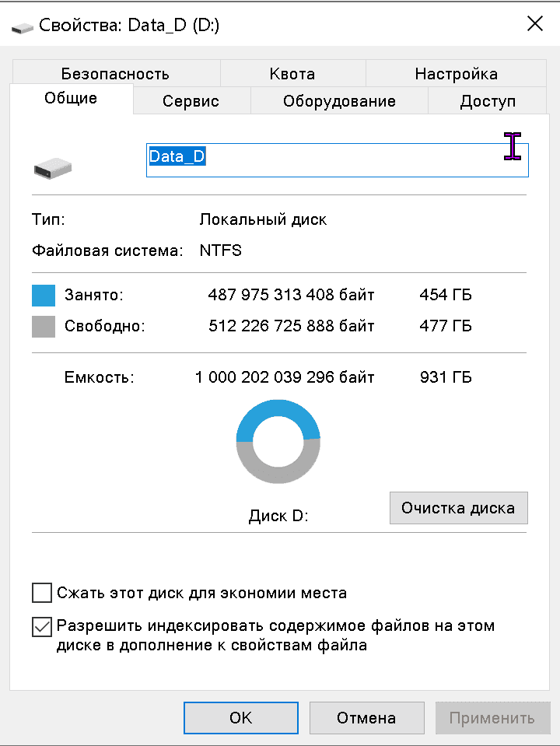The height and width of the screenshot is (746, 560).
Task: Click the drive icon in the title bar
Action: (x=22, y=27)
